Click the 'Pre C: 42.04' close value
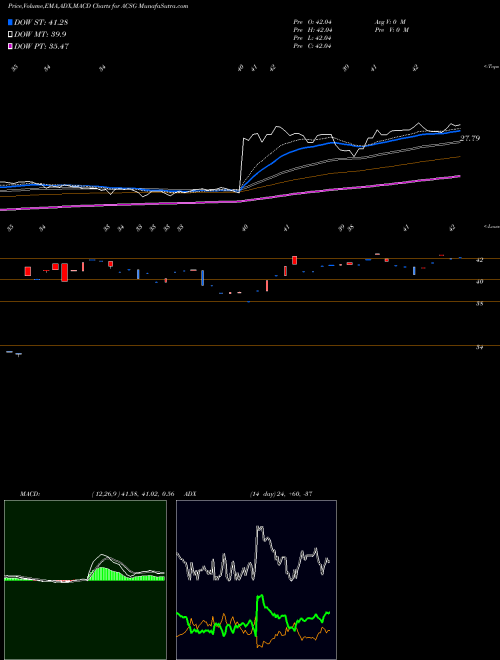The image size is (500, 660). click(313, 46)
